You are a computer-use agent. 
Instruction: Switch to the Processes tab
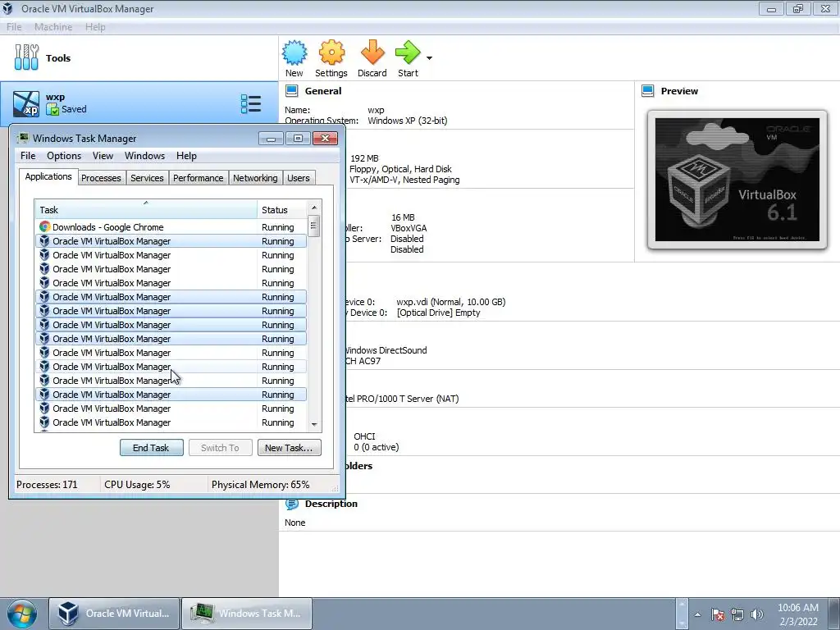101,178
